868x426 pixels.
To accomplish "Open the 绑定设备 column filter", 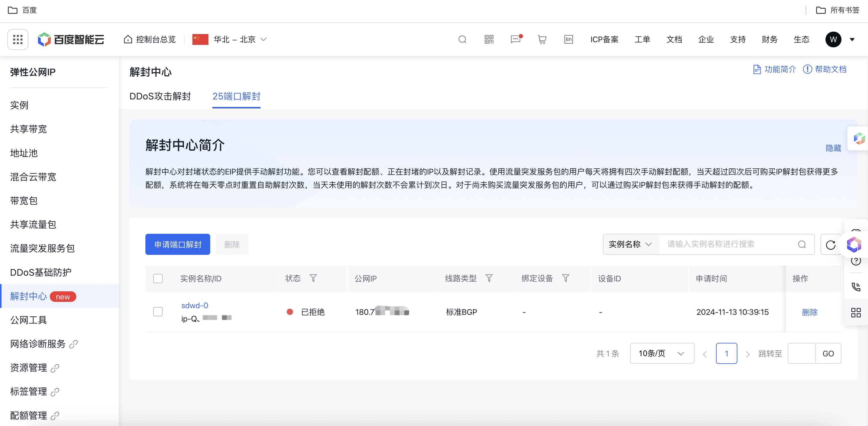I will pos(566,278).
